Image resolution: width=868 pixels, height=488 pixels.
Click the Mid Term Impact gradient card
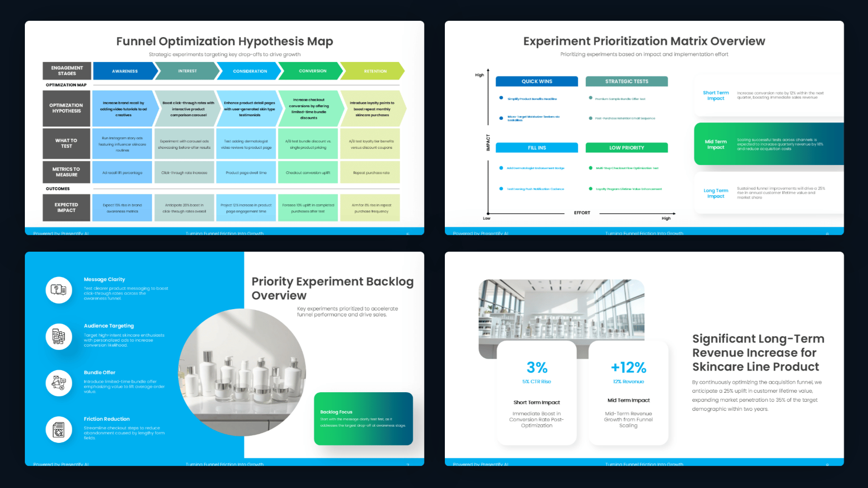click(769, 144)
